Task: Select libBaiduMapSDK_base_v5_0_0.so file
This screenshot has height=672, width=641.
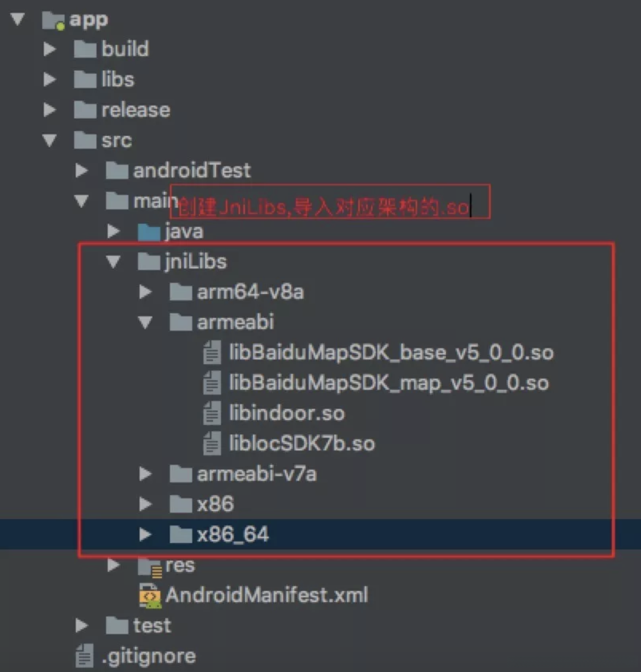Action: [x=391, y=353]
